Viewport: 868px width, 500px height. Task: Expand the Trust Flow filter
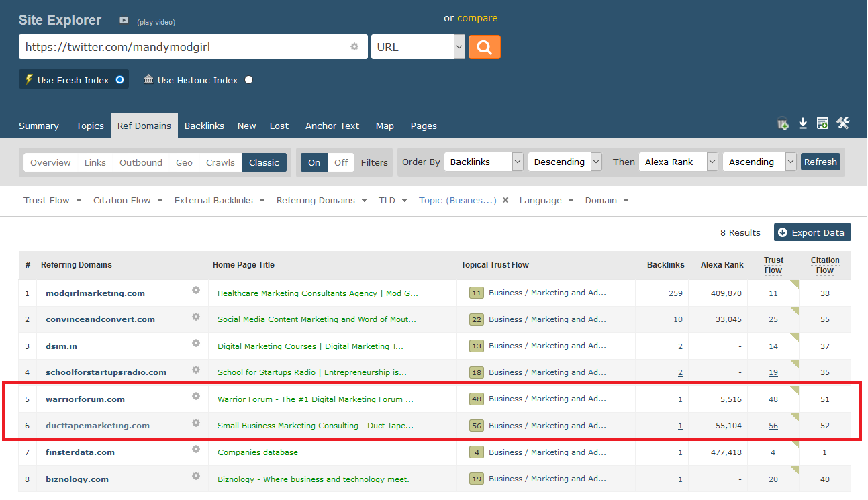(x=52, y=200)
